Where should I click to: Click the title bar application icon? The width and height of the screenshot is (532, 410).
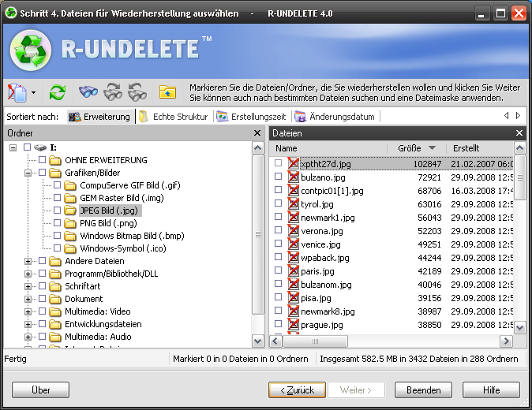(11, 13)
